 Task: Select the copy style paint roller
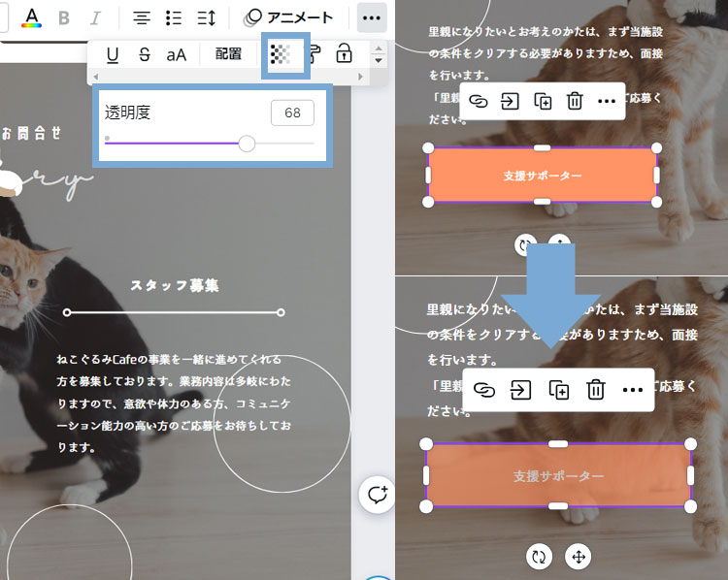point(315,53)
